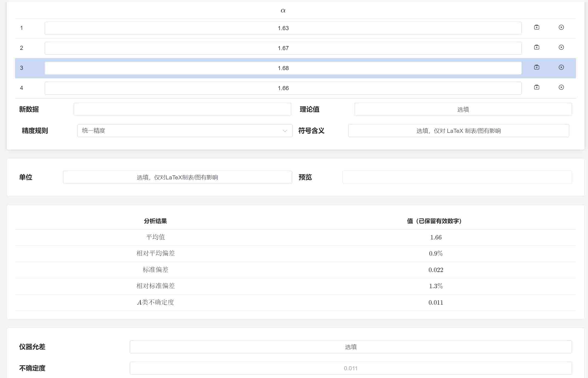
Task: Edit the row 4 value 1.66
Action: [x=283, y=88]
